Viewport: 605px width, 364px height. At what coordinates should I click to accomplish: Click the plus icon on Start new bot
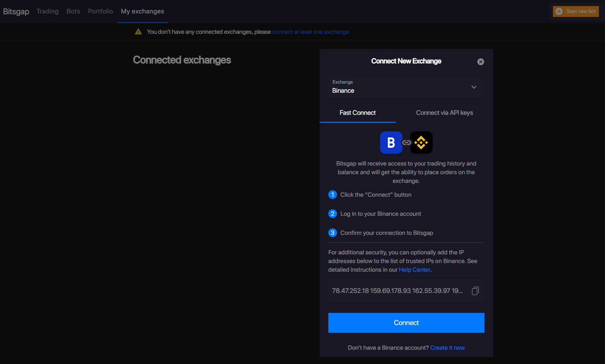click(x=559, y=11)
